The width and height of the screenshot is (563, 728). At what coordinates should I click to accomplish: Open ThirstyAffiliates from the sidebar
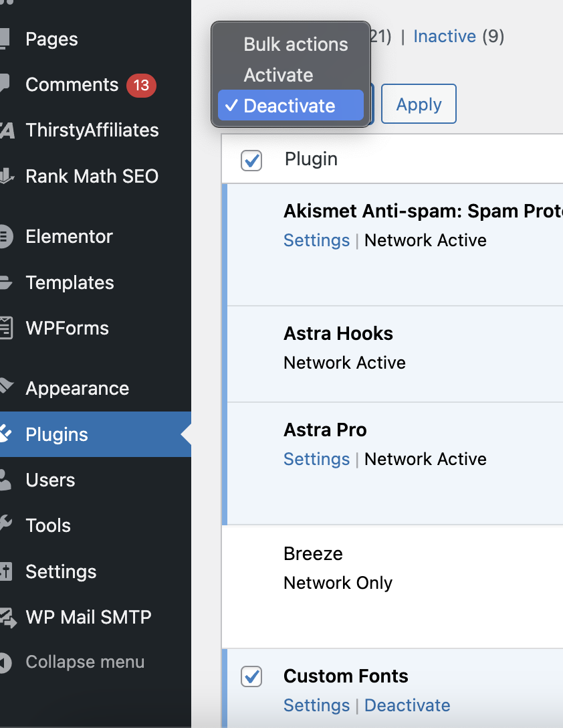click(94, 130)
